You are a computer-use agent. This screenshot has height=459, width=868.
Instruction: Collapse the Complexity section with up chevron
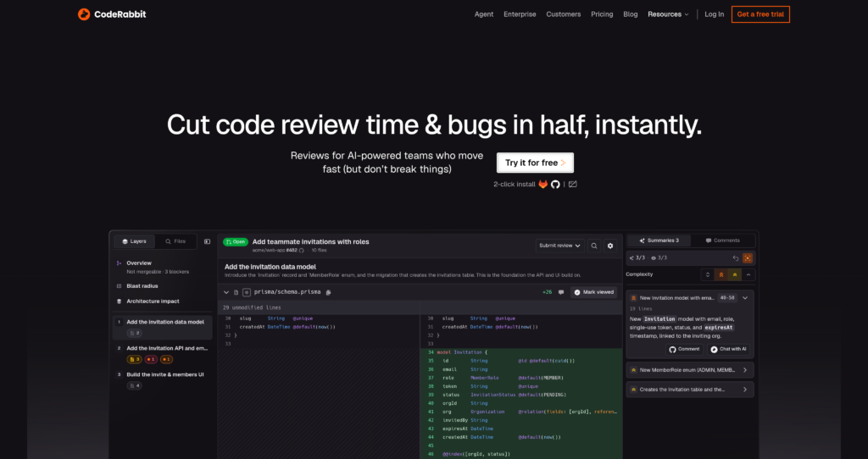(x=748, y=275)
